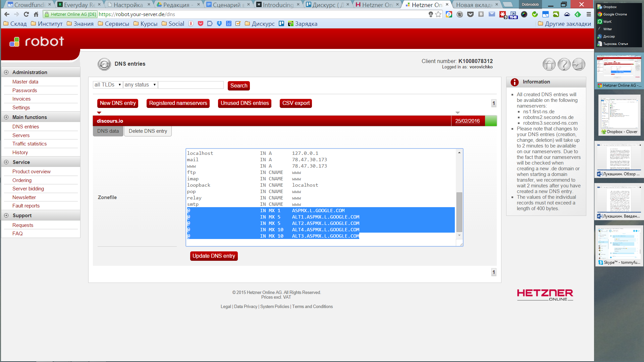Open the Skype window thumbnail
Viewport: 644px width, 362px height.
coord(619,246)
